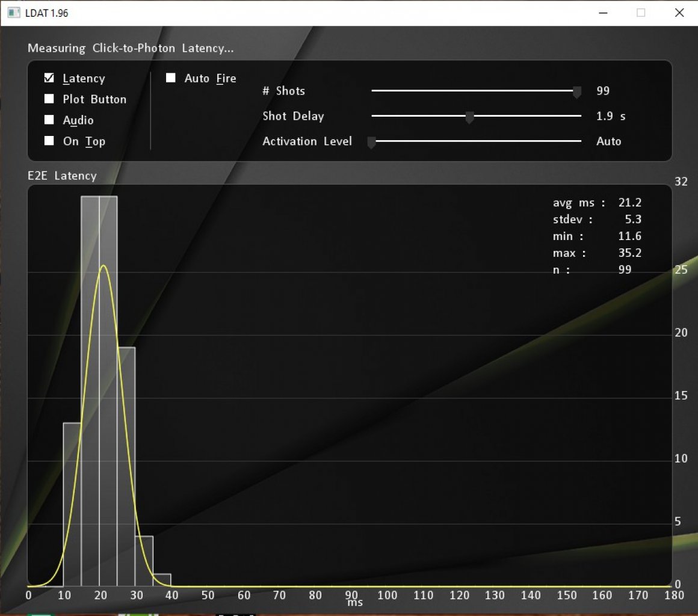This screenshot has height=616, width=698.
Task: Click the 'LDAT 1.96' window title
Action: pyautogui.click(x=46, y=13)
